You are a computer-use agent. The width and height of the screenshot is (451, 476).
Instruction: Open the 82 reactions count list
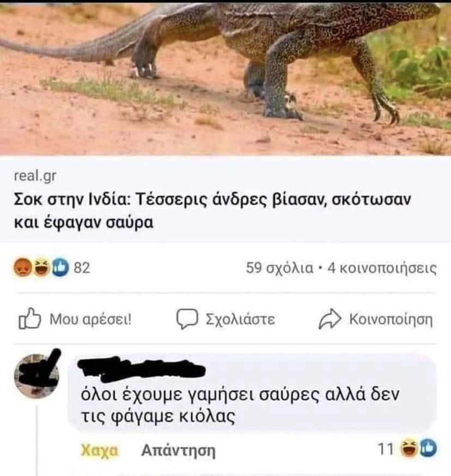coord(82,268)
